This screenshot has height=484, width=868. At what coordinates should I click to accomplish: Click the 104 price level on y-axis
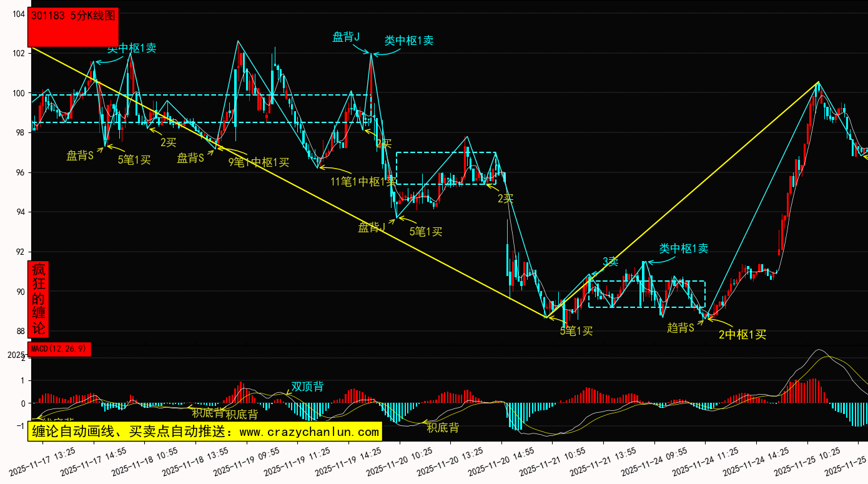(x=18, y=14)
